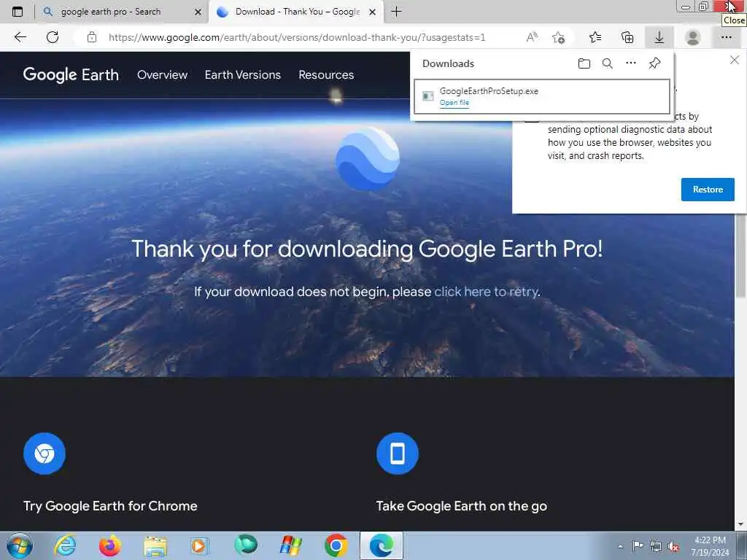Click the 'click here to retry' link

point(486,292)
